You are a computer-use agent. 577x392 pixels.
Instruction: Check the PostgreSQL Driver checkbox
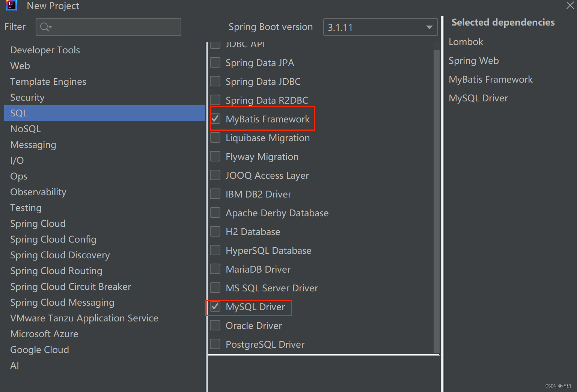[215, 344]
